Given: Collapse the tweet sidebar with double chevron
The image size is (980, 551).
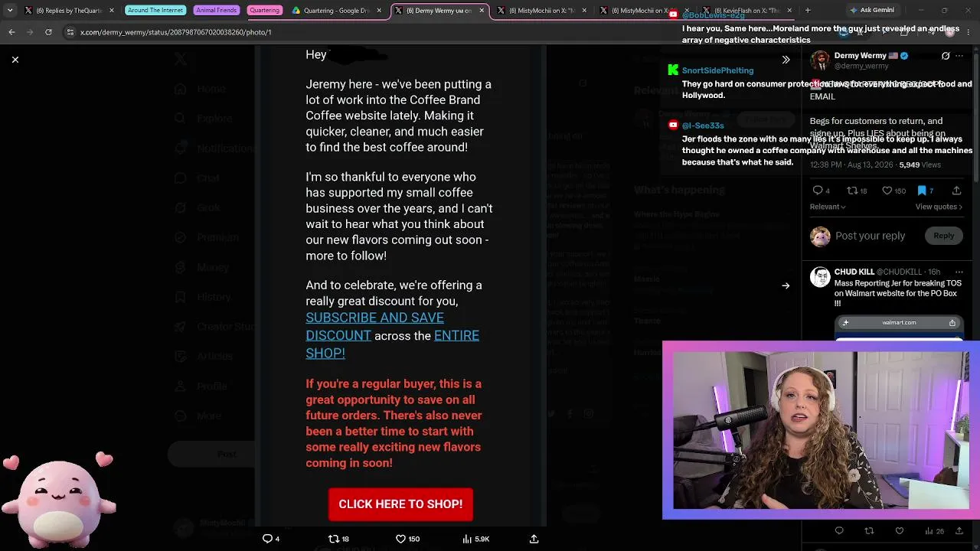Looking at the screenshot, I should (x=786, y=60).
